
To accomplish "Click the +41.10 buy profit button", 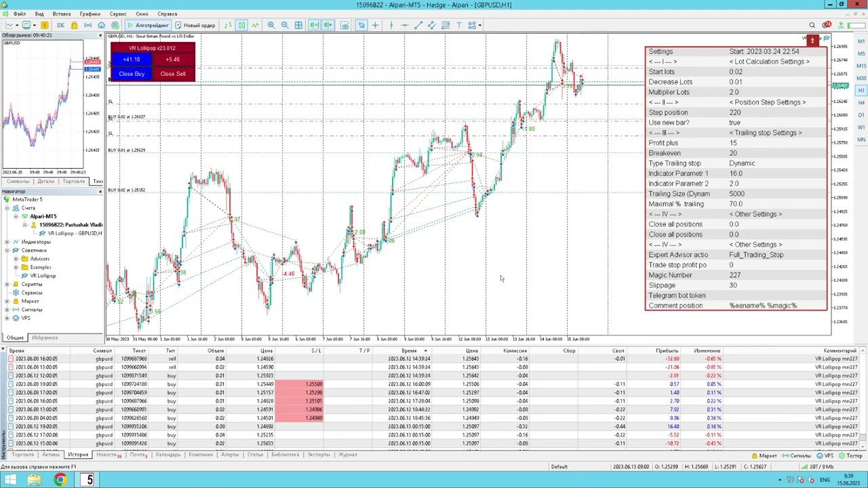I will point(132,60).
